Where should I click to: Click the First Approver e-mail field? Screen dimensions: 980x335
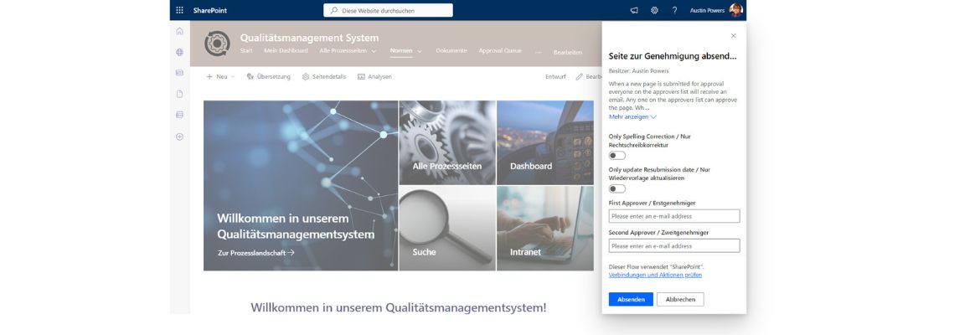pyautogui.click(x=674, y=216)
